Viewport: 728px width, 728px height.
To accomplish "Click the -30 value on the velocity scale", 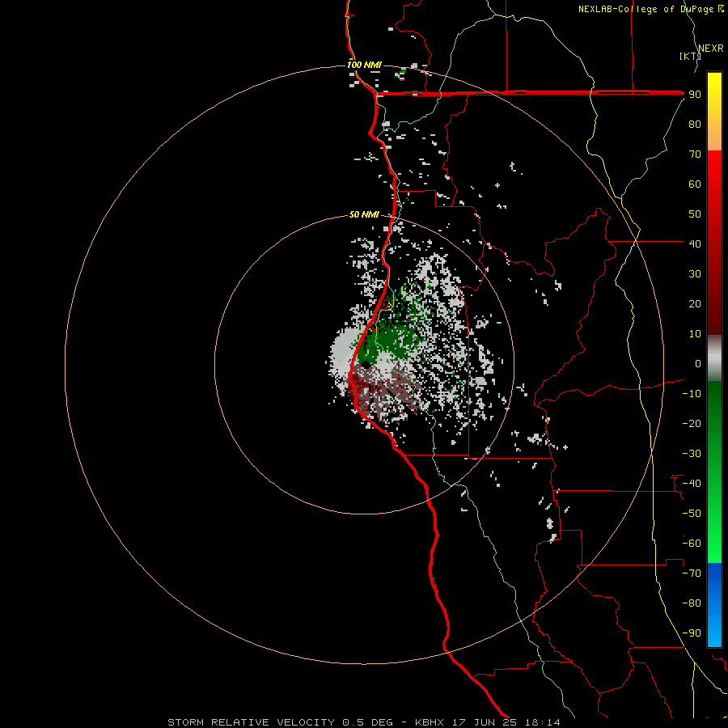I will click(692, 454).
